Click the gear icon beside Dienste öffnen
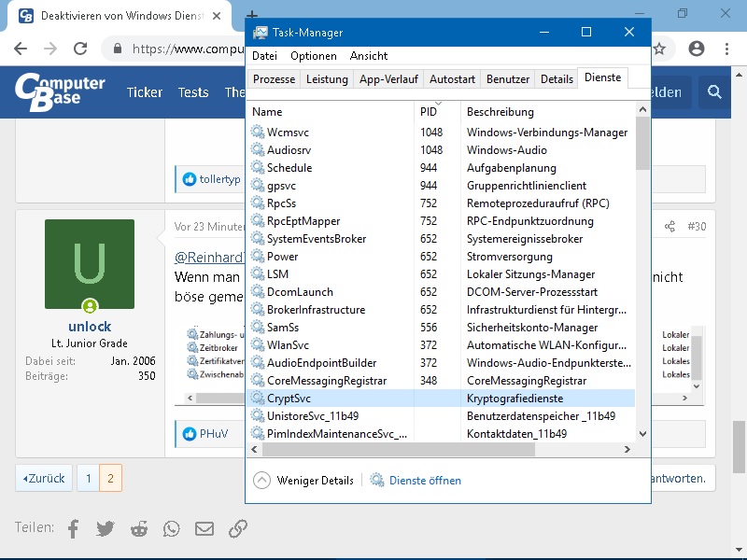The height and width of the screenshot is (560, 747). (x=377, y=480)
